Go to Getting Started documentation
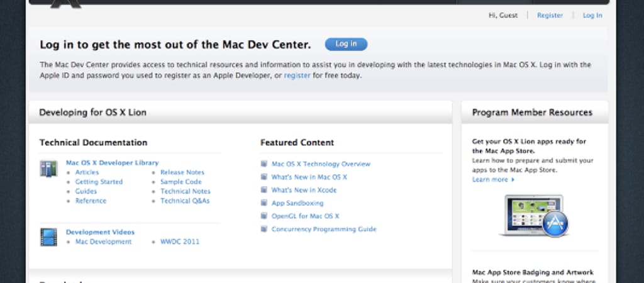The height and width of the screenshot is (283, 644). 99,182
